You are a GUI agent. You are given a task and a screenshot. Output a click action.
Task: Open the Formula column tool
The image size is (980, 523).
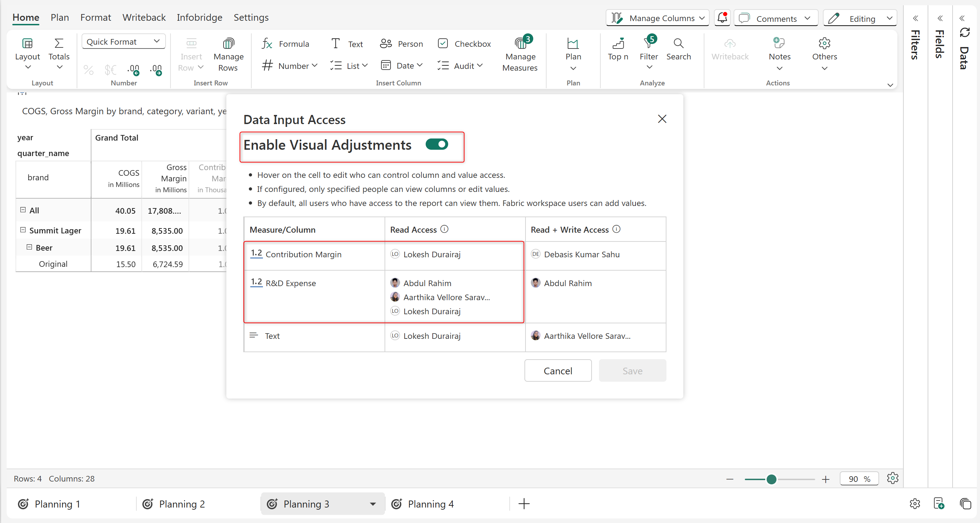285,44
